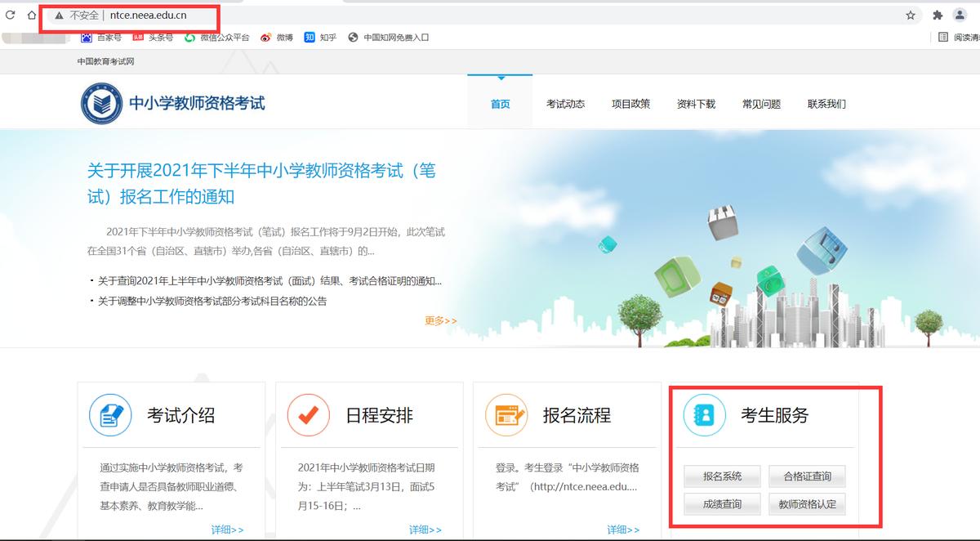Switch to the 考试动态 menu item

(x=568, y=104)
